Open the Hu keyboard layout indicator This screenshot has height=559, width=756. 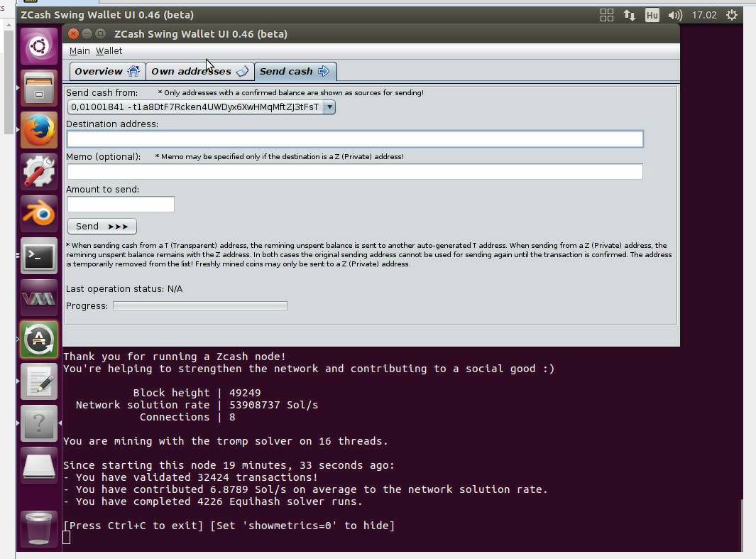652,15
